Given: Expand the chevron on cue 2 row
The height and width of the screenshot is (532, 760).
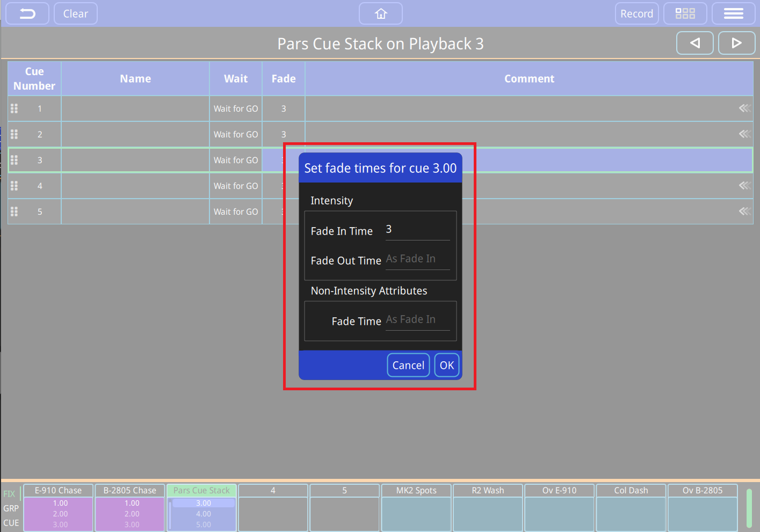Looking at the screenshot, I should pos(744,134).
